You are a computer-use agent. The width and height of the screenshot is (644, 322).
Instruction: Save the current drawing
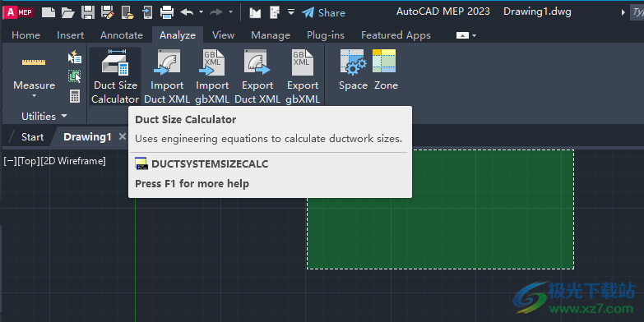88,12
